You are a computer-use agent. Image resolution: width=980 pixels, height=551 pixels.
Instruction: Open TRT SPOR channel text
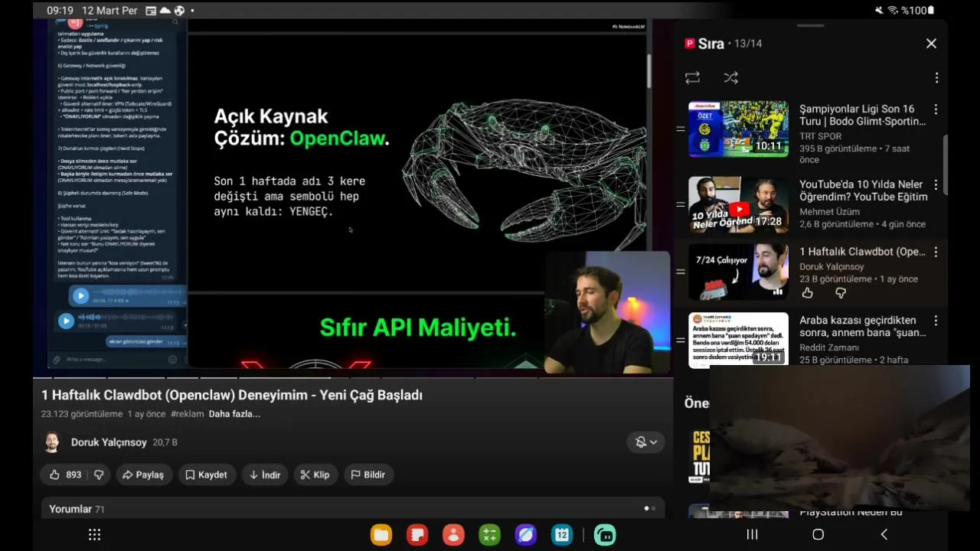(820, 136)
